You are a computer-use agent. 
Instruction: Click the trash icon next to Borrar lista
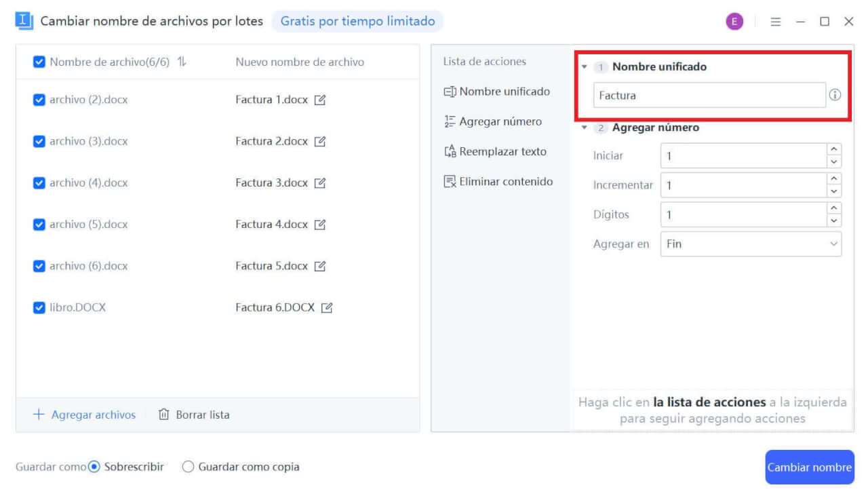pyautogui.click(x=163, y=414)
